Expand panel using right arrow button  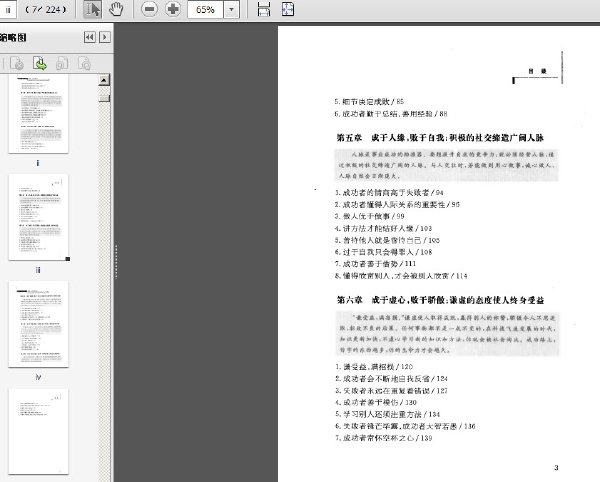(105, 37)
